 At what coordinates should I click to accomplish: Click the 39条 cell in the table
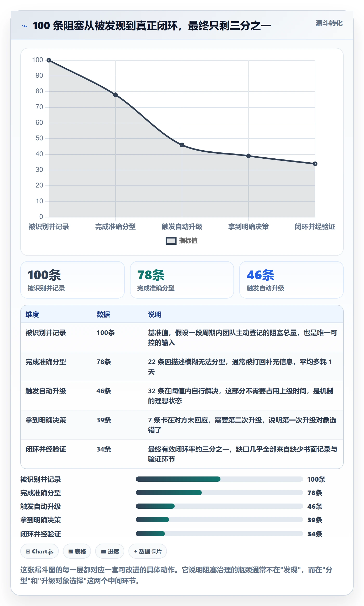[x=104, y=420]
